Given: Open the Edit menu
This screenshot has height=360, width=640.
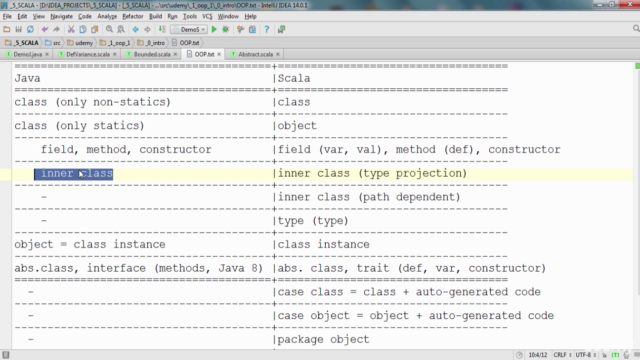Looking at the screenshot, I should click(x=22, y=16).
